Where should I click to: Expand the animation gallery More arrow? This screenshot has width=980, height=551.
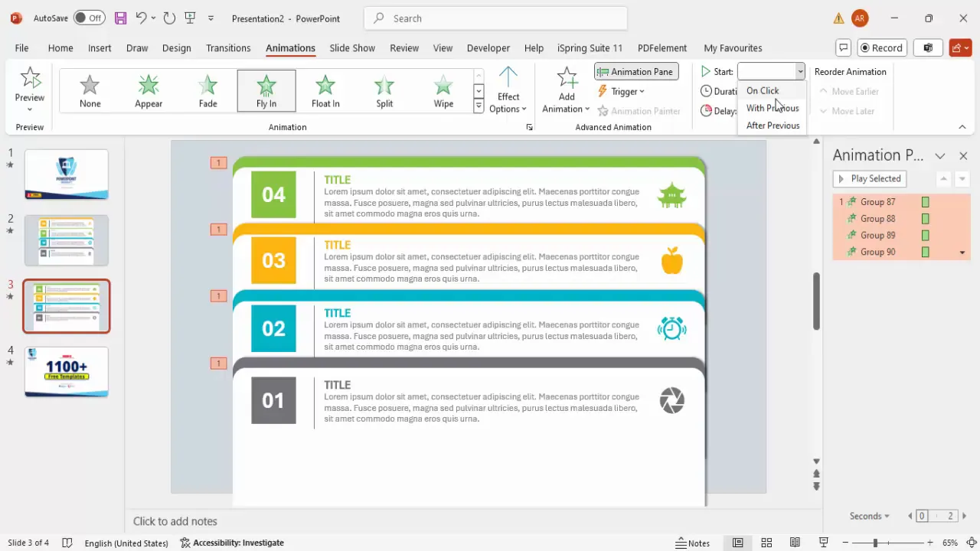(479, 106)
